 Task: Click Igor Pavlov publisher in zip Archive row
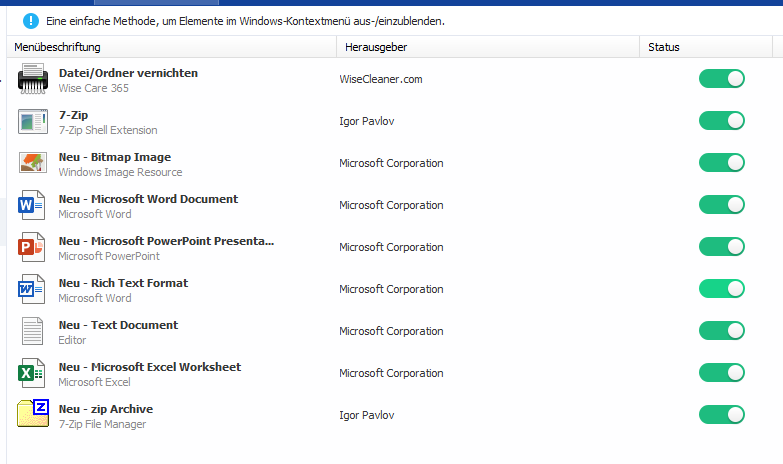coord(367,415)
